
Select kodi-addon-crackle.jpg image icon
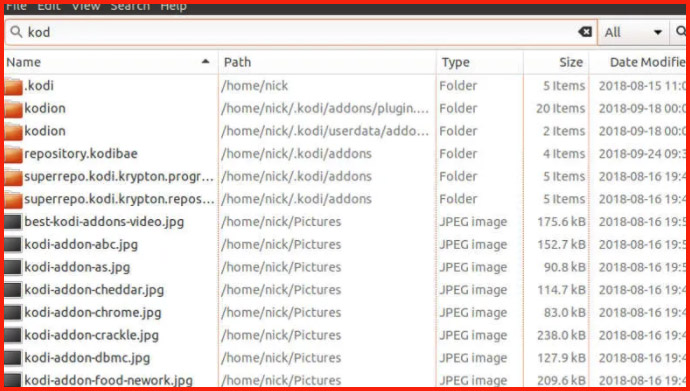pyautogui.click(x=13, y=336)
